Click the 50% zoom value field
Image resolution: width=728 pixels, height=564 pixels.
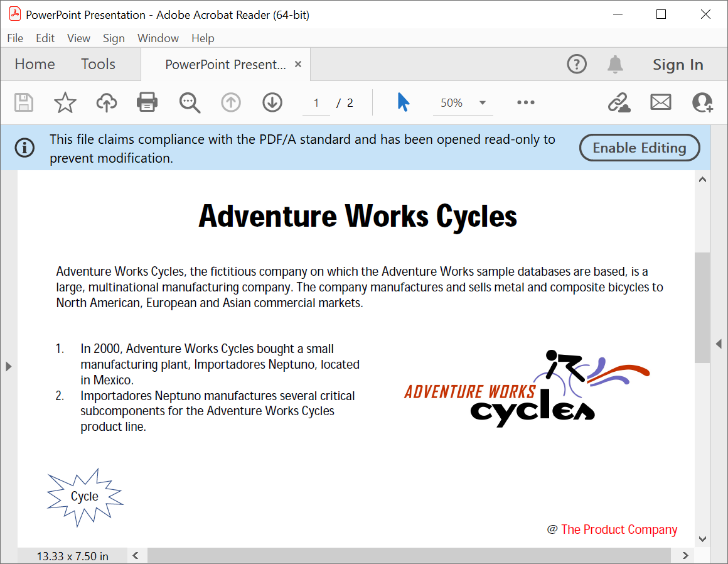(x=451, y=102)
